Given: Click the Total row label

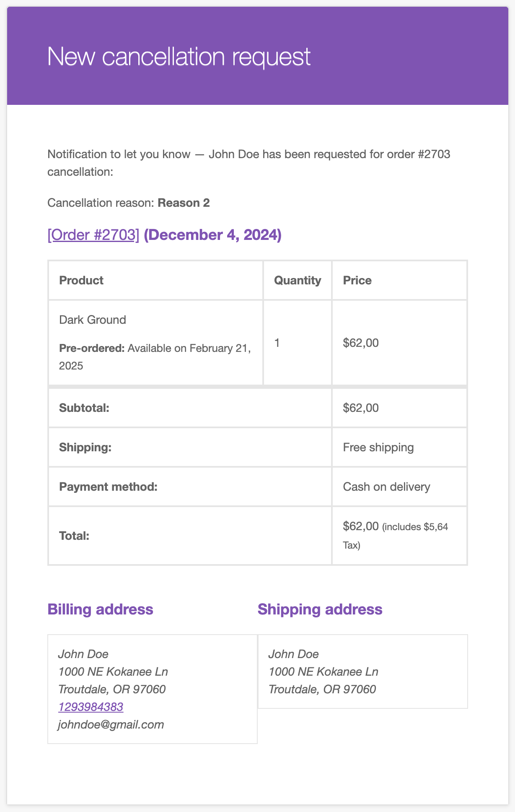Looking at the screenshot, I should tap(74, 536).
